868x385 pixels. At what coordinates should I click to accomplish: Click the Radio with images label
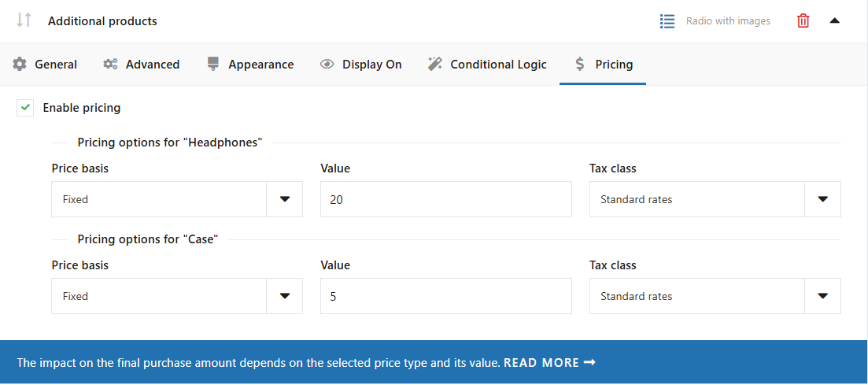pyautogui.click(x=728, y=21)
